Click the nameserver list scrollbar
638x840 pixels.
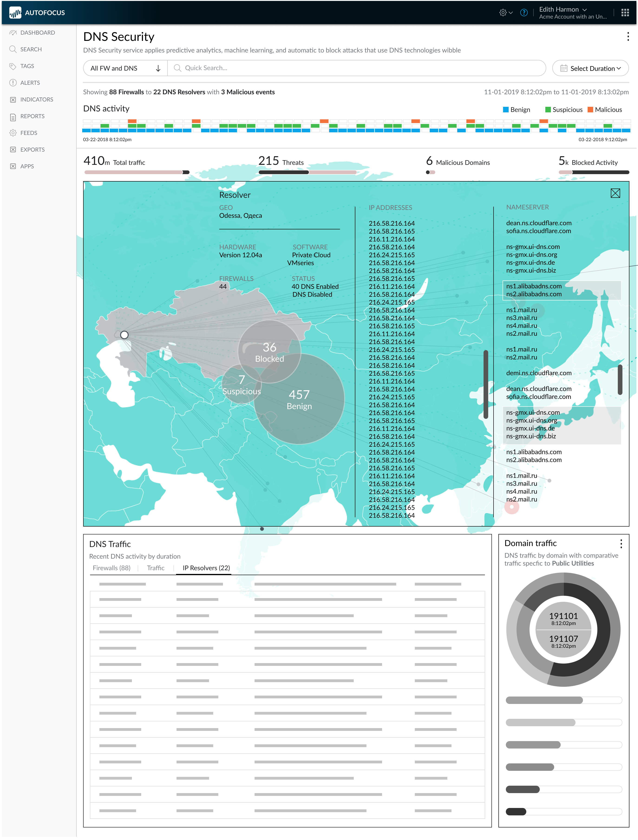620,379
